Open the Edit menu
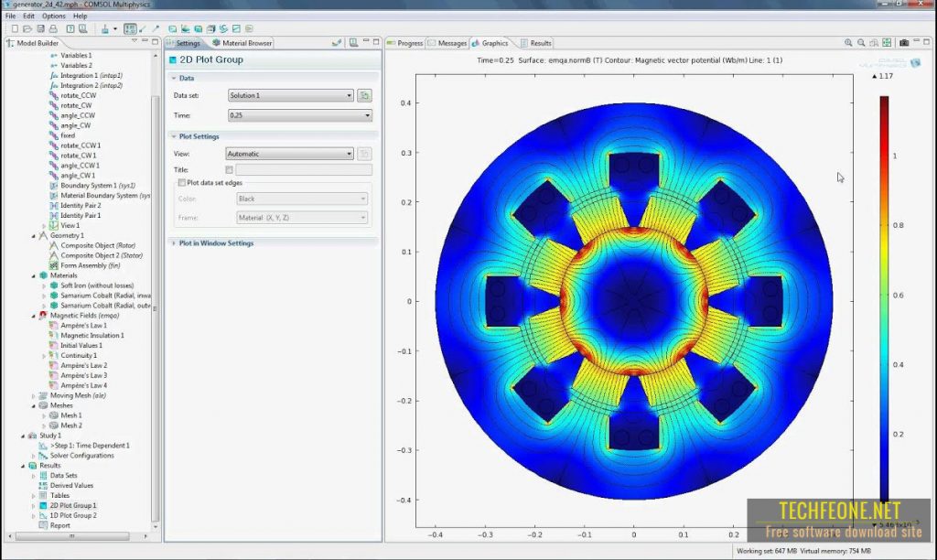This screenshot has width=937, height=560. click(x=28, y=16)
